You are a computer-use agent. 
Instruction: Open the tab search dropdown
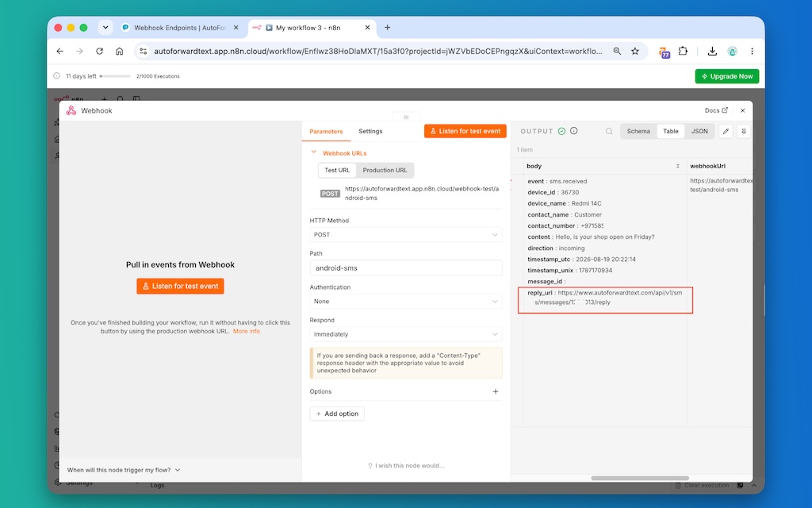click(x=105, y=28)
